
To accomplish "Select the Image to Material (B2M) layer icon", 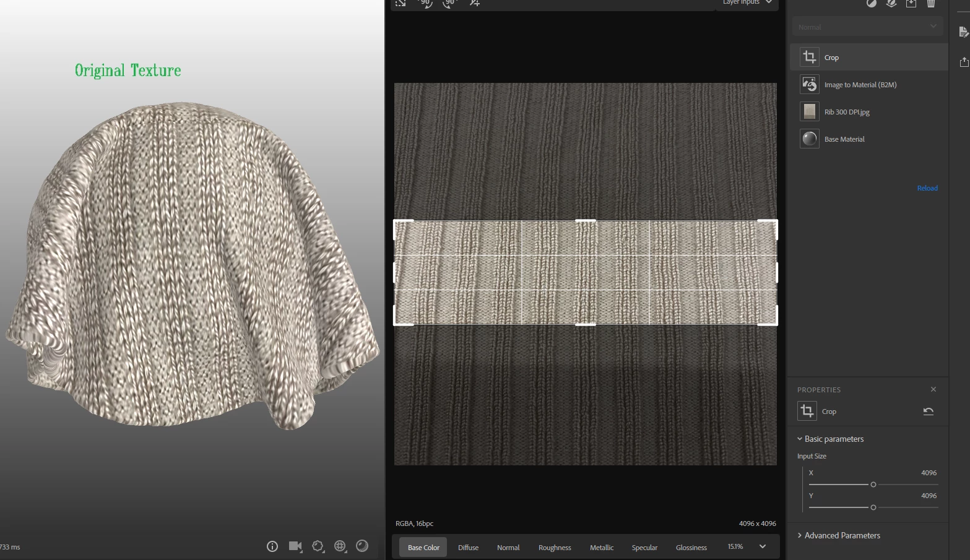I will click(x=809, y=84).
